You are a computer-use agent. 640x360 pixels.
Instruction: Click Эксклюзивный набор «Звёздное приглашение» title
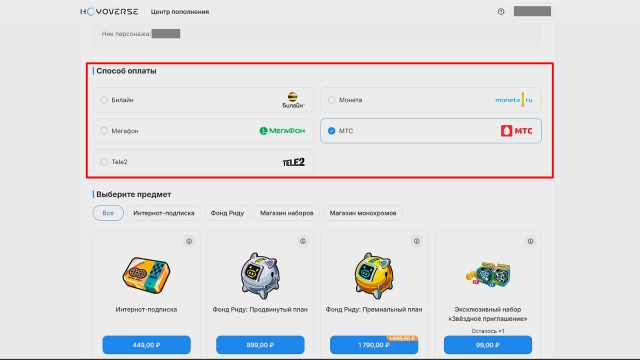(x=488, y=314)
